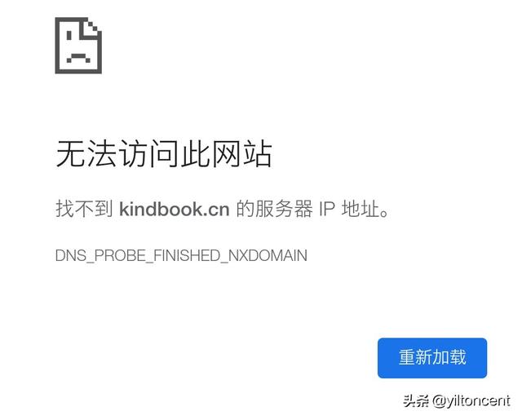Screen dimensions: 522x420
Task: Click the 地址 word ending the message
Action: pyautogui.click(x=361, y=209)
